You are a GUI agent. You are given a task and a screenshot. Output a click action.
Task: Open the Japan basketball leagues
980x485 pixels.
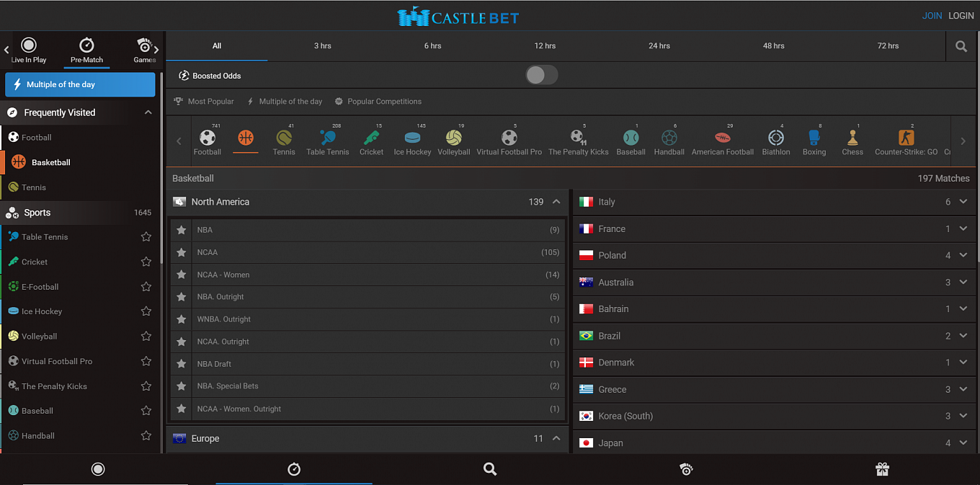pos(964,442)
